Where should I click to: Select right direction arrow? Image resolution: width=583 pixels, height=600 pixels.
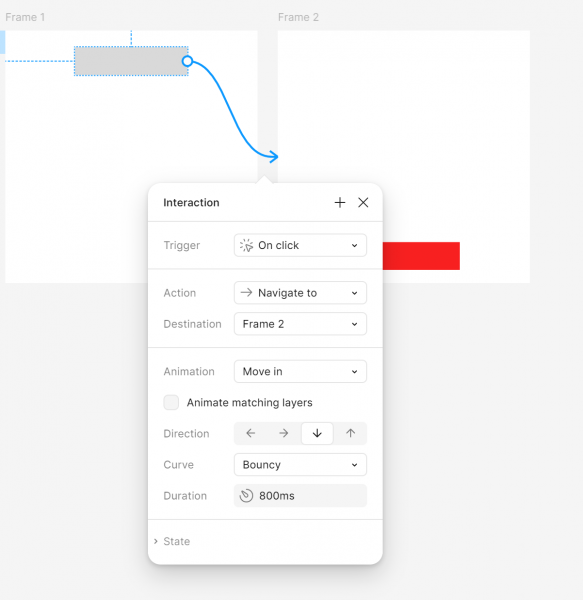coord(283,433)
